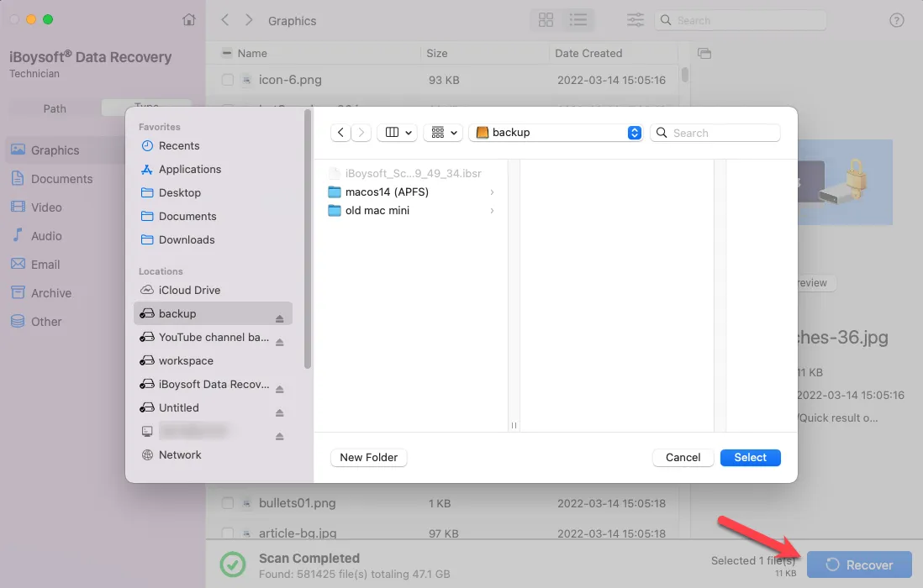Open the backup folder path dropdown
The height and width of the screenshot is (588, 923).
click(635, 133)
